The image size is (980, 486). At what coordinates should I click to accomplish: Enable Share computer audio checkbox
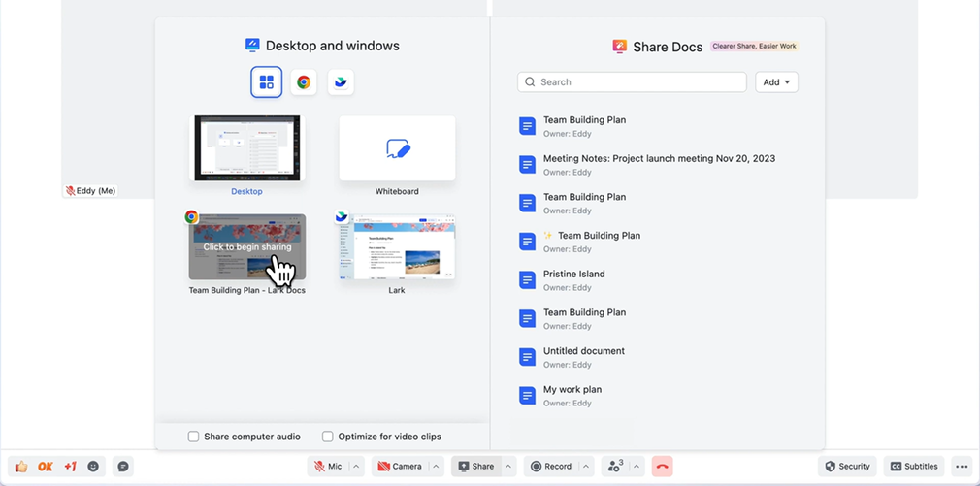pyautogui.click(x=194, y=437)
